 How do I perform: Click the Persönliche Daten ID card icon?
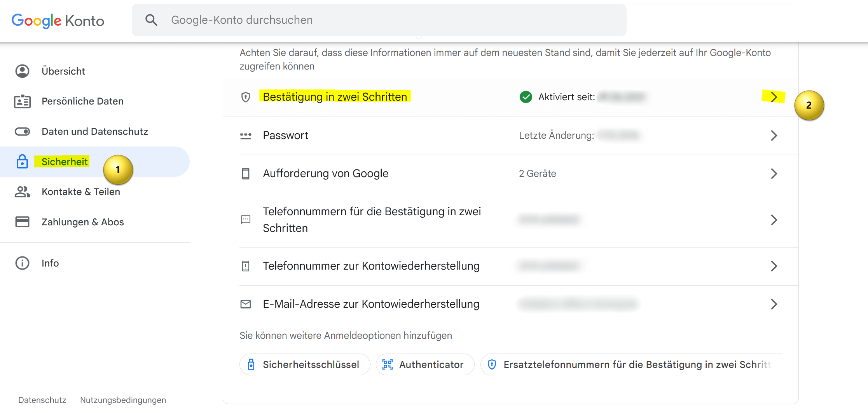(x=22, y=101)
